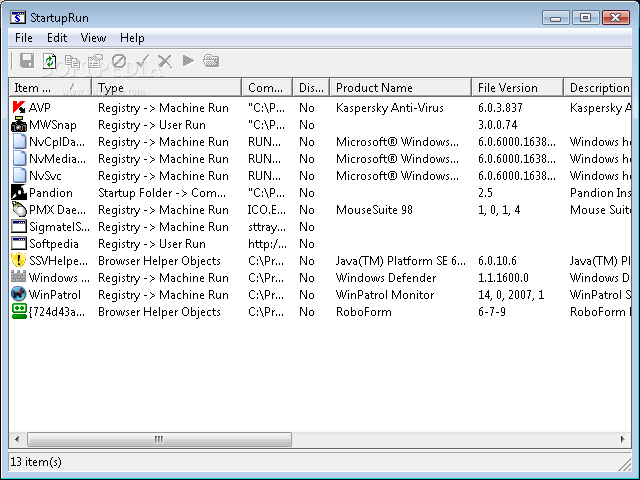Click the NvMedia... file icon

19,158
